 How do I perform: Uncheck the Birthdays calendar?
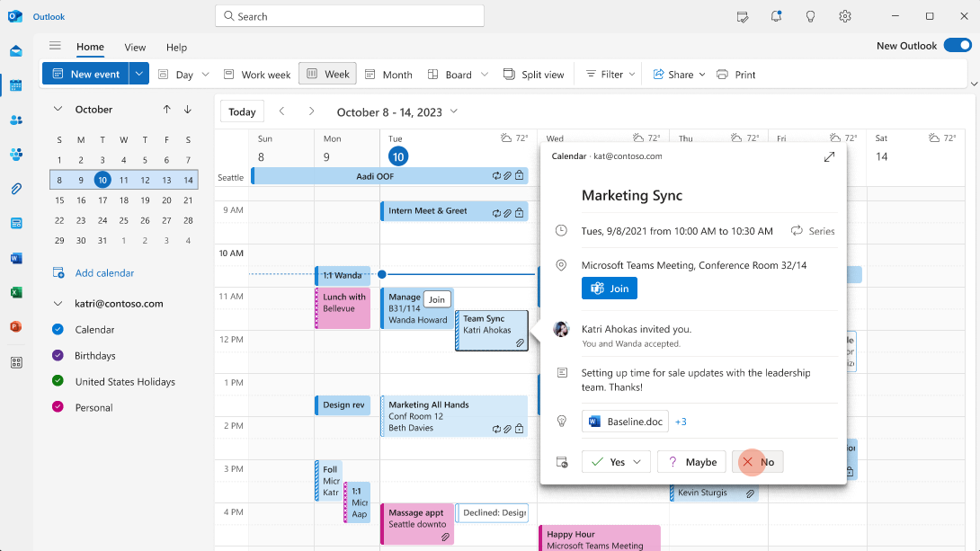(x=58, y=355)
